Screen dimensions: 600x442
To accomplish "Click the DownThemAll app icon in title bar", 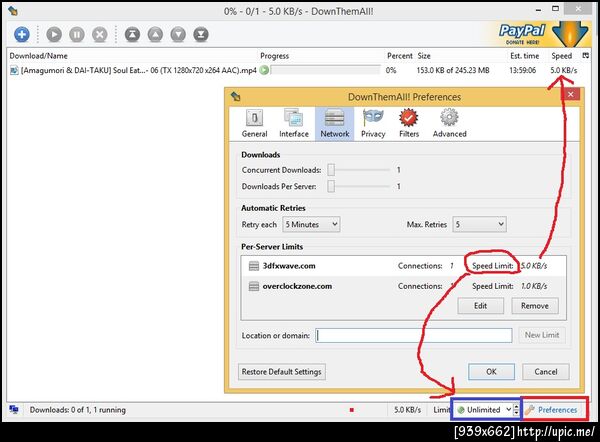I will coord(13,11).
